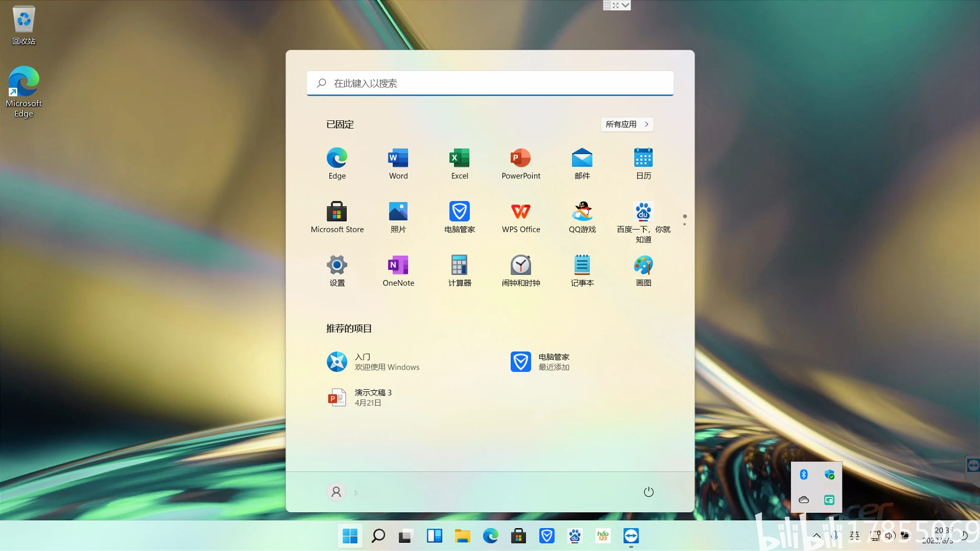The width and height of the screenshot is (980, 551).
Task: Open the user account profile button
Action: [336, 492]
